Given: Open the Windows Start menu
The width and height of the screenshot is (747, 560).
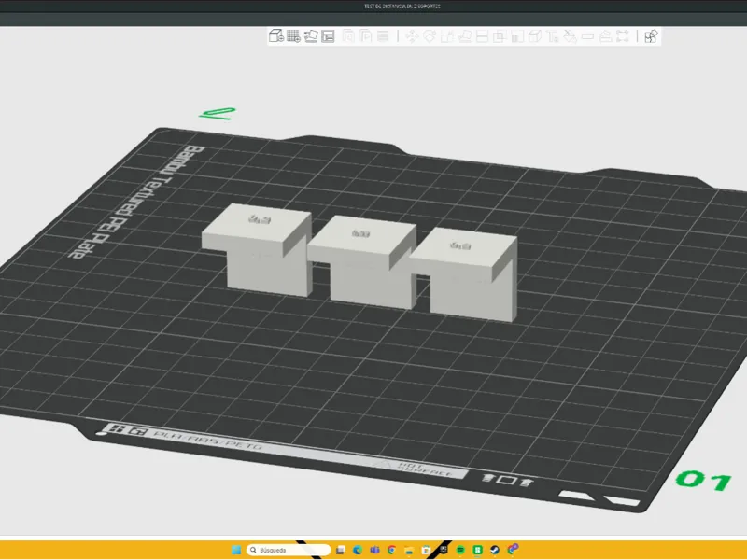Looking at the screenshot, I should [x=236, y=550].
